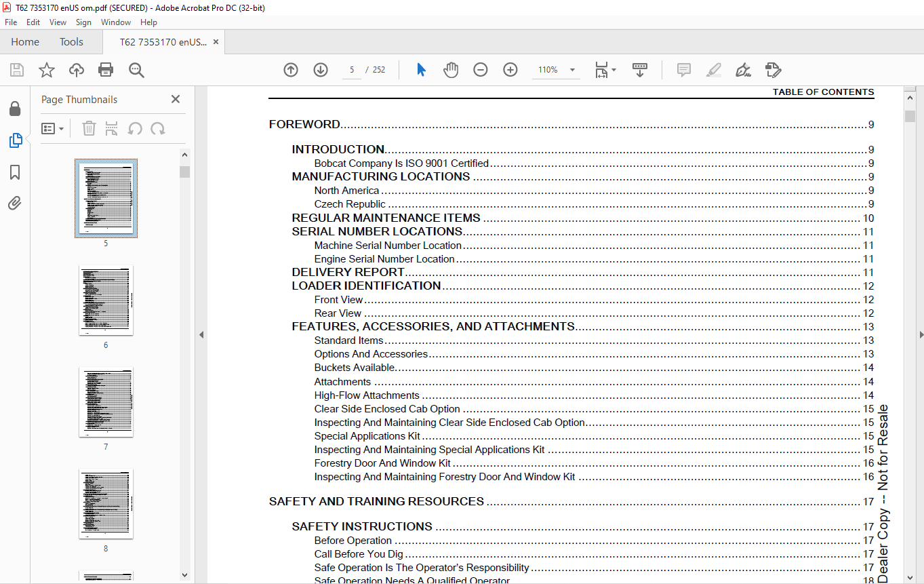
Task: Select the page 7 thumbnail
Action: point(106,402)
